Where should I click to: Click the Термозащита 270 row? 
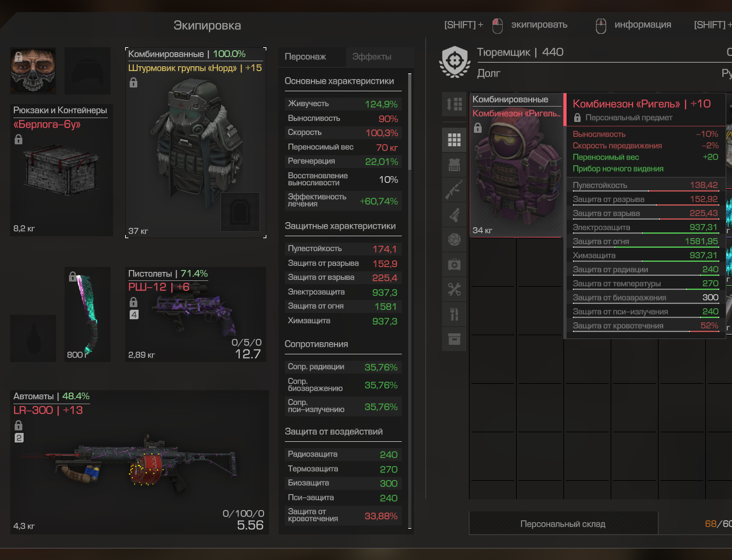[x=342, y=469]
